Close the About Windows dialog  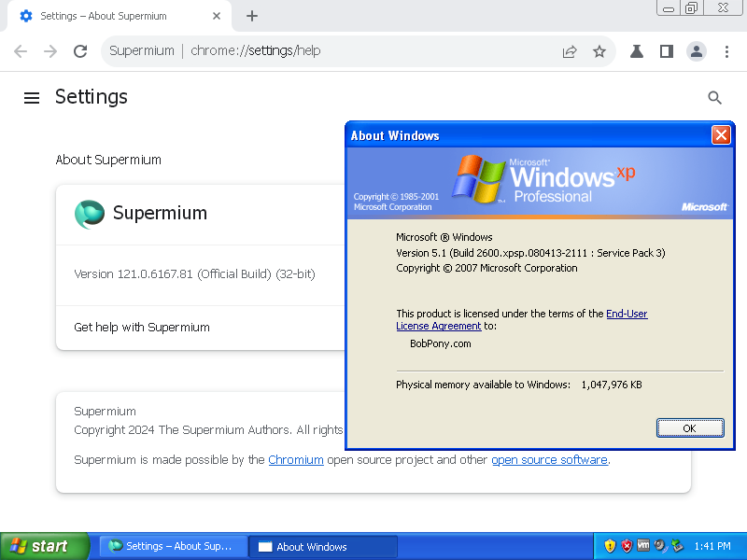721,135
